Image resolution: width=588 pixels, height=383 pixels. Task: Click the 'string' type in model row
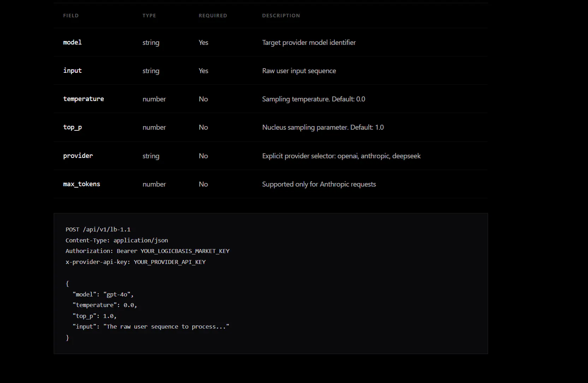click(x=151, y=43)
